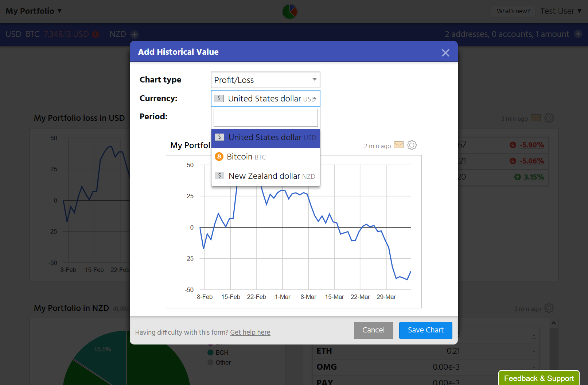Click the OMG row in the balances table
Viewport: 588px width, 385px height.
426,367
